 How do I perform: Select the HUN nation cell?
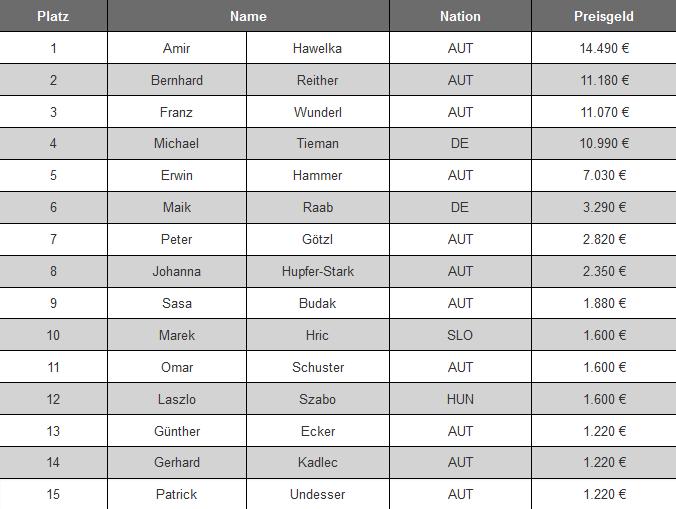[460, 399]
